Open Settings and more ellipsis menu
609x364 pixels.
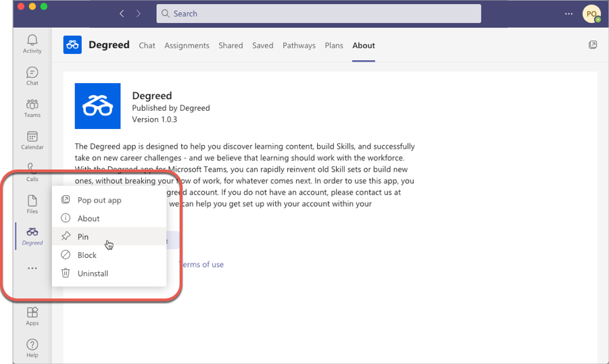pyautogui.click(x=568, y=14)
